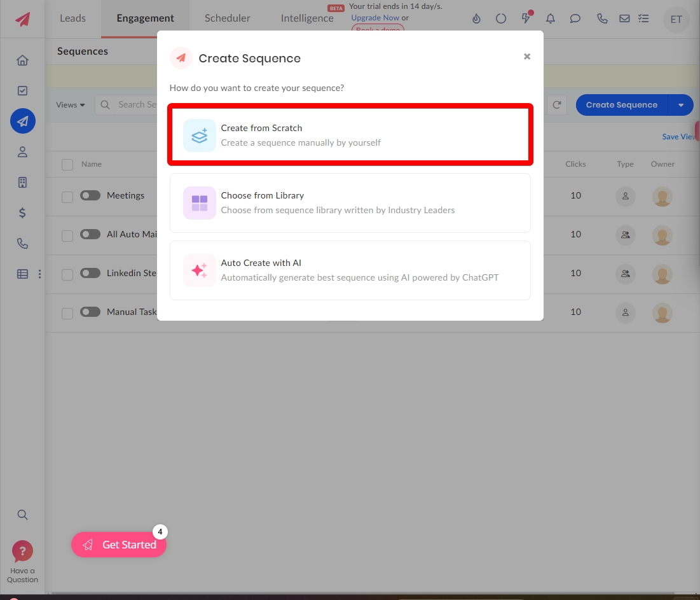Switch to the Leads tab

(x=72, y=18)
